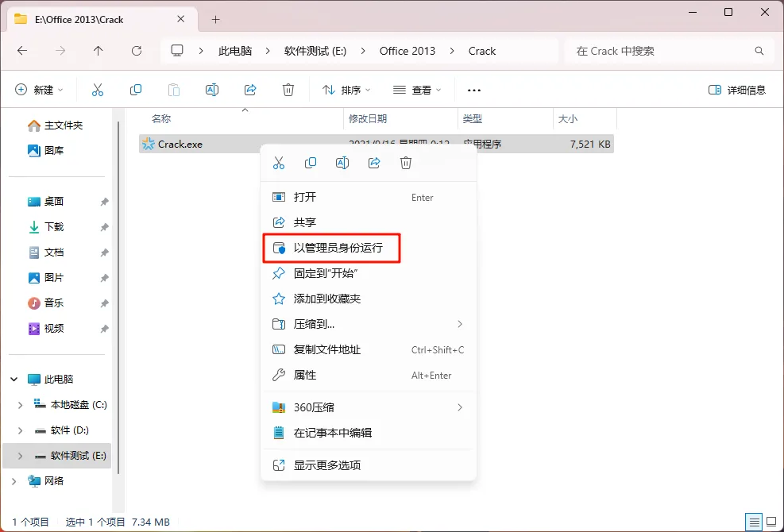Open the 新建 dropdown button
Image resolution: width=784 pixels, height=532 pixels.
coord(39,90)
